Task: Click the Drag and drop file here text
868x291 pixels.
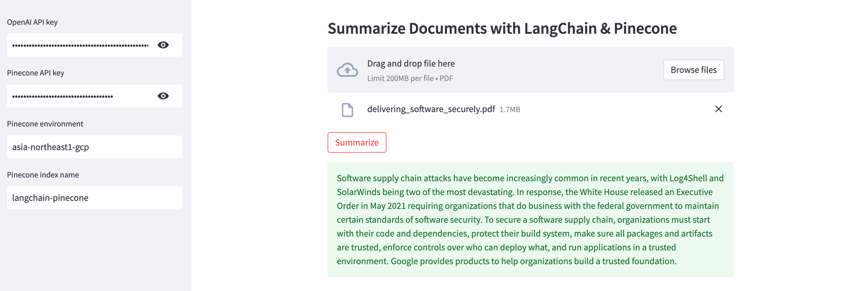Action: (x=411, y=63)
